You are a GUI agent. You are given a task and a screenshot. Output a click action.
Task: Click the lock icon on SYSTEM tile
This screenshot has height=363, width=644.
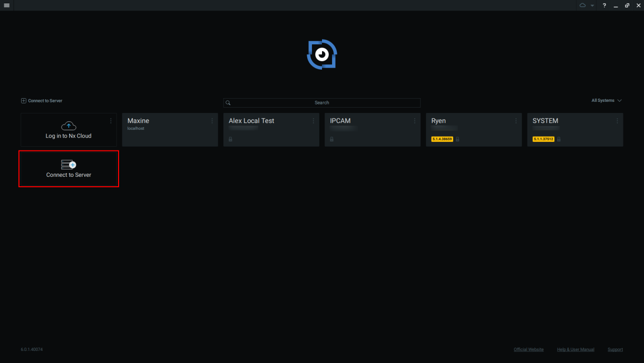click(x=559, y=139)
